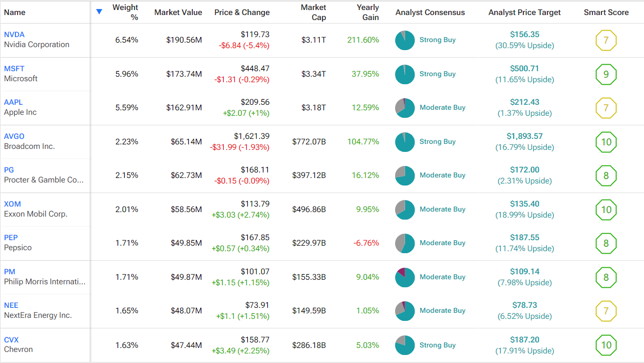The width and height of the screenshot is (644, 363).
Task: Sort by the Name column header
Action: tap(15, 12)
